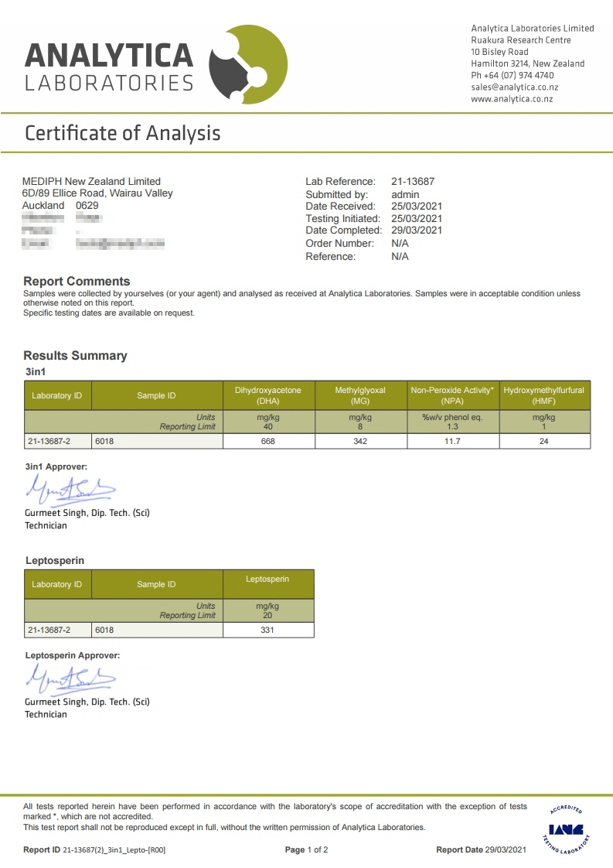Select the Certificate of Analysis heading
Screen dimensions: 613x868
pyautogui.click(x=123, y=133)
